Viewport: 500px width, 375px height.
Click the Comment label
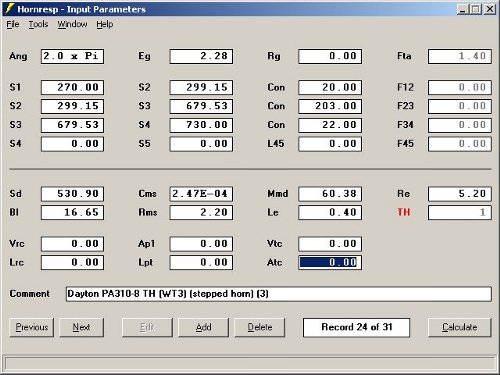tap(29, 294)
